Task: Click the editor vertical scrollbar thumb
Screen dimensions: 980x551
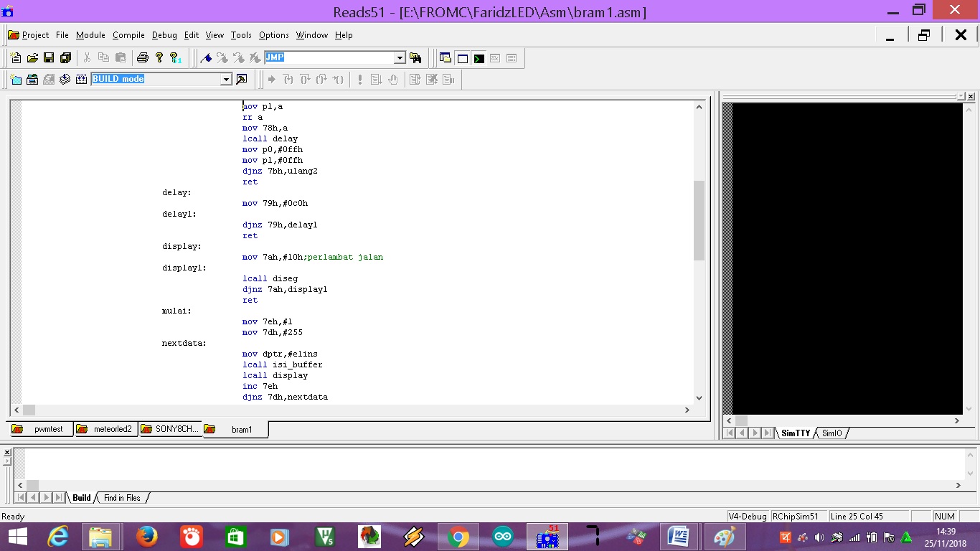Action: pos(699,220)
